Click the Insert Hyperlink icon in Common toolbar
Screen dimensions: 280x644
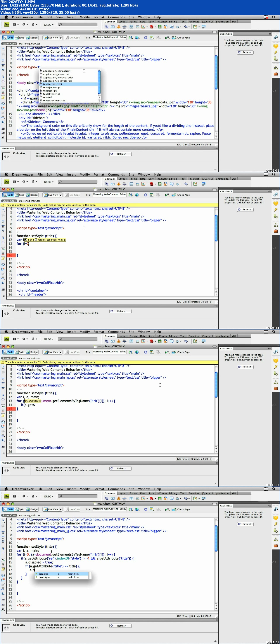tap(107, 27)
